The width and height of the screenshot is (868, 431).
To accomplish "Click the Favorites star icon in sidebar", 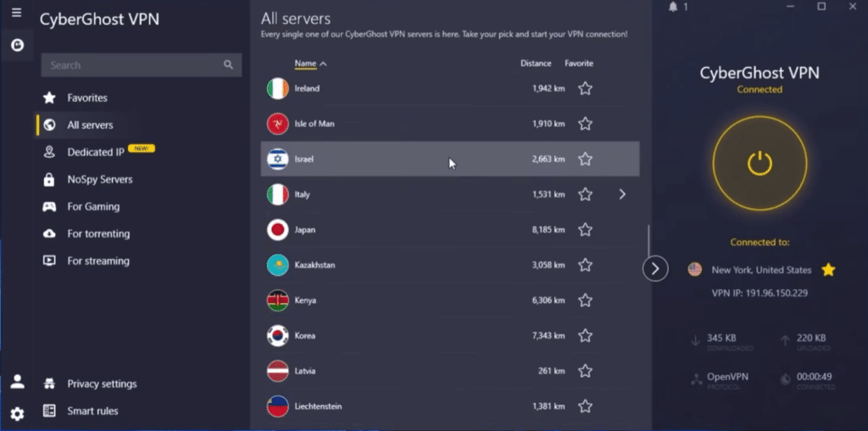I will (49, 98).
